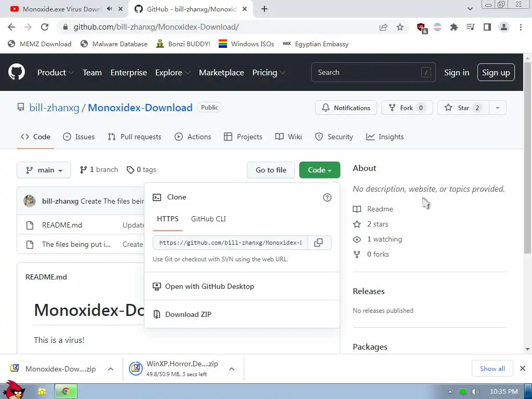This screenshot has width=532, height=399.
Task: Show hidden system tray icons arrow
Action: point(450,392)
